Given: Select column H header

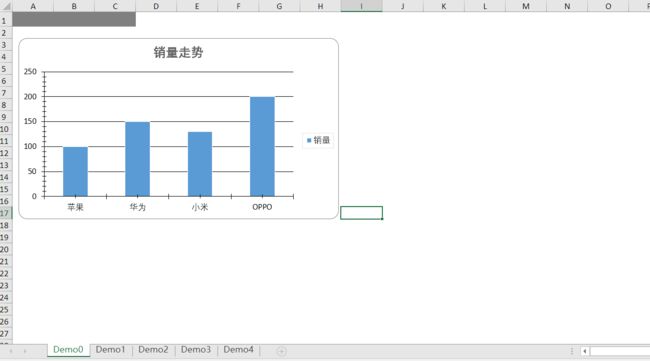Looking at the screenshot, I should 320,6.
